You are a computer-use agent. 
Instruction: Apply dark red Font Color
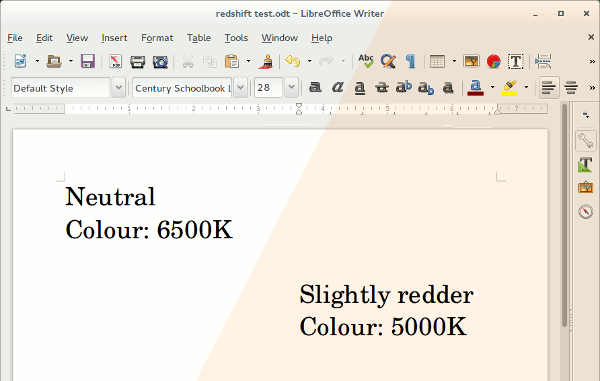tap(476, 88)
